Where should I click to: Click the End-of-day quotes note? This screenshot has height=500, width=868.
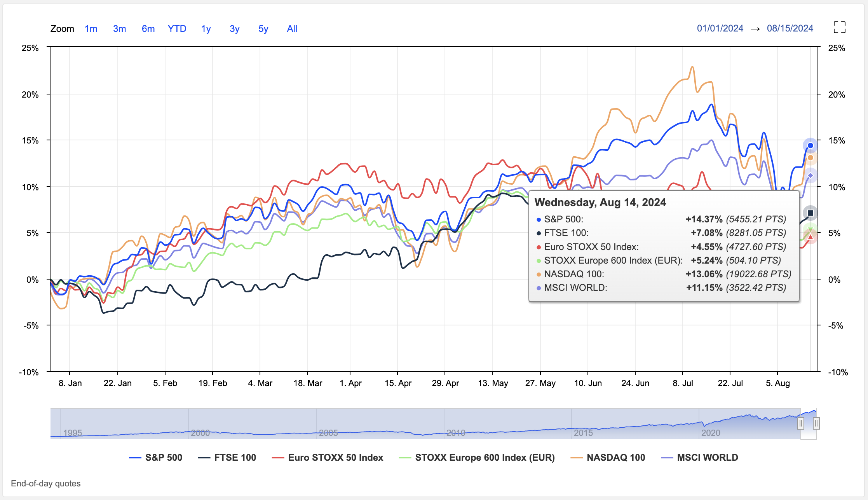[x=46, y=484]
